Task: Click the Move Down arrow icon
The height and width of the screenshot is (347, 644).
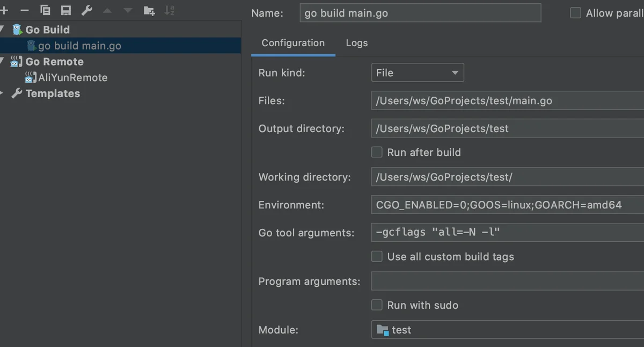Action: pos(128,10)
